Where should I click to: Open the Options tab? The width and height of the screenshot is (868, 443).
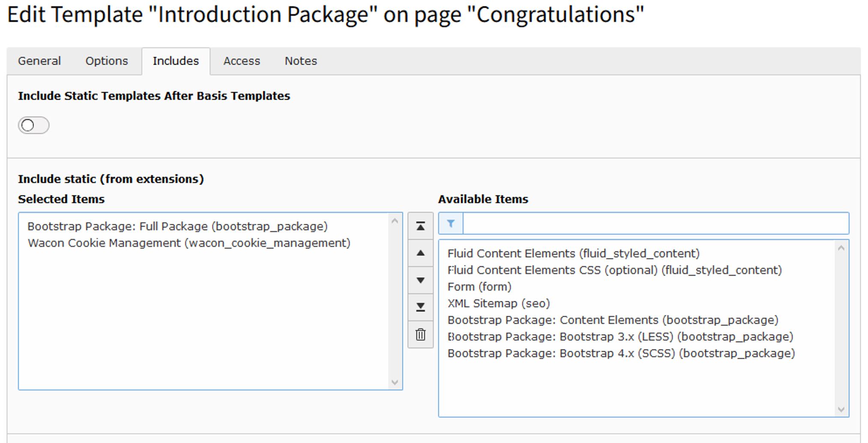pos(107,61)
